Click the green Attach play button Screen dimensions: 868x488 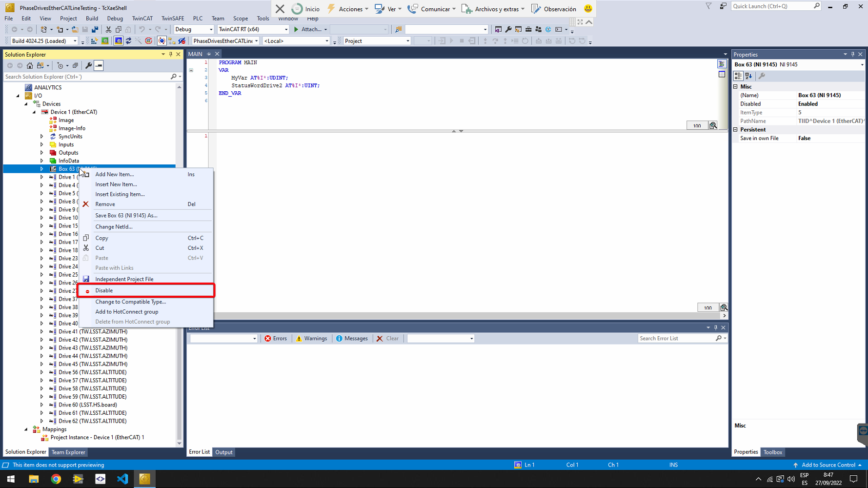(296, 29)
